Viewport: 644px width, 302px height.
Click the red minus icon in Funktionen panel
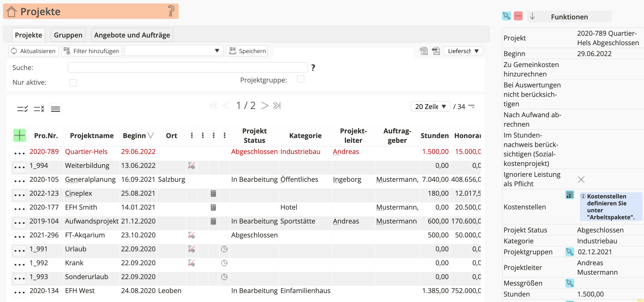(x=518, y=16)
